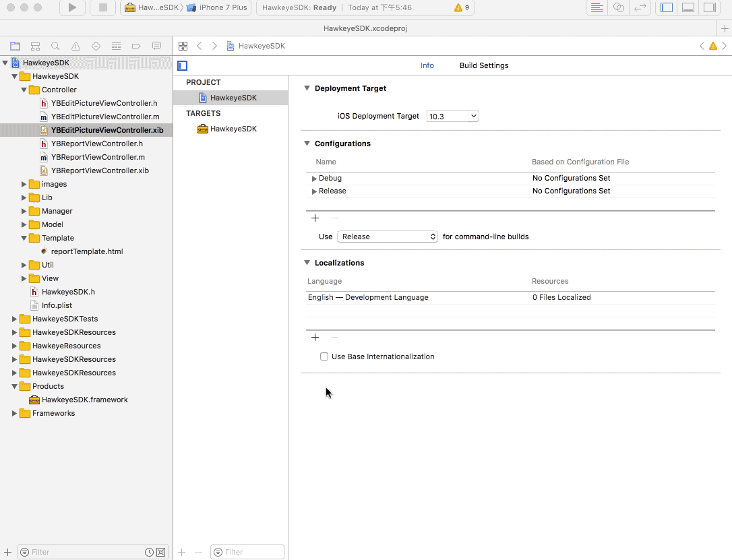This screenshot has width=732, height=560.
Task: Expand the Release configuration row
Action: click(314, 191)
